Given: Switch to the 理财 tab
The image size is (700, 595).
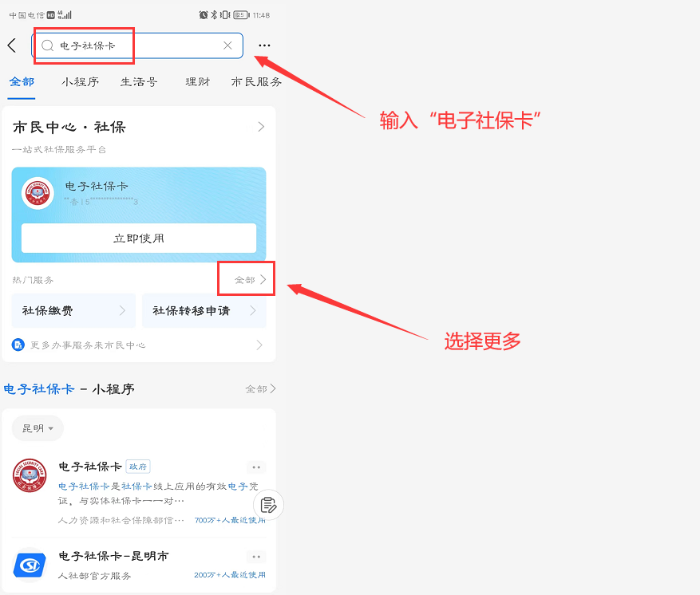Looking at the screenshot, I should [x=198, y=81].
